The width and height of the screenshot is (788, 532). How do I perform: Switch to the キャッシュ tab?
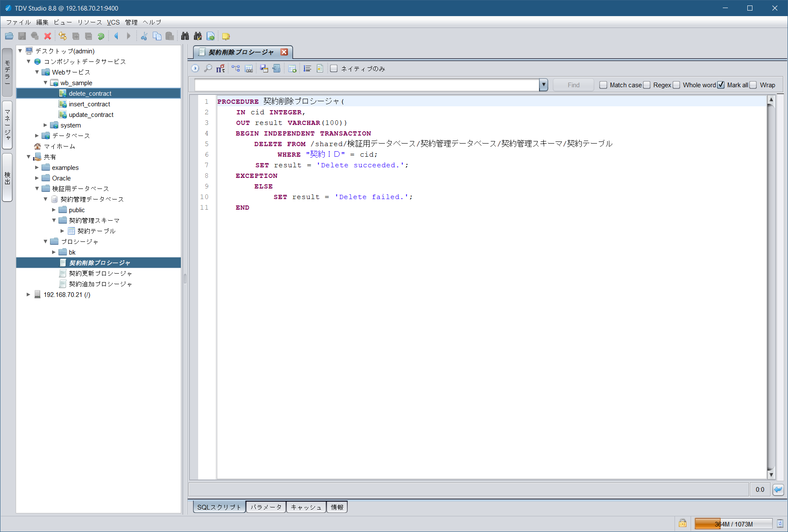[x=306, y=507]
